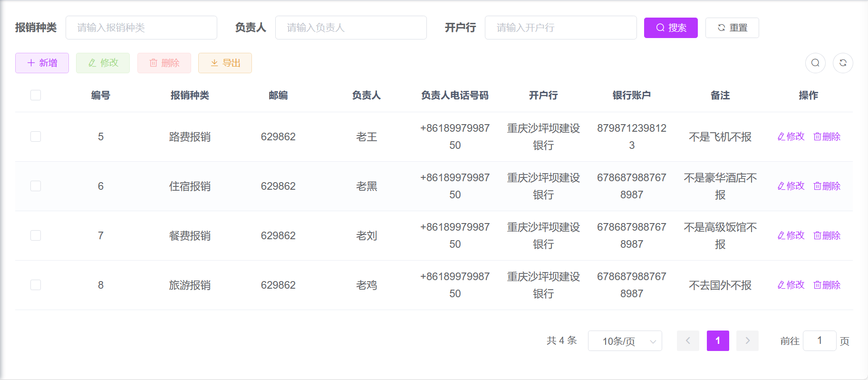
Task: Edit the 路费报销 row via 修改
Action: (x=791, y=136)
